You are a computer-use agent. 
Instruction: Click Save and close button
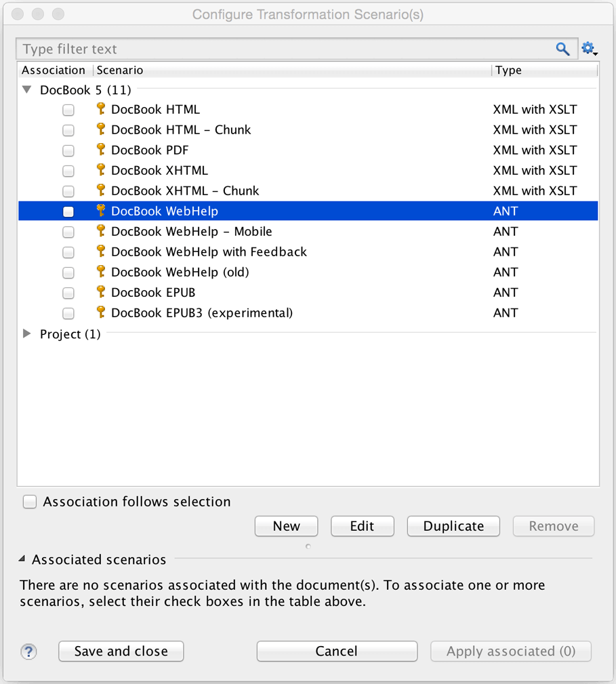click(121, 651)
